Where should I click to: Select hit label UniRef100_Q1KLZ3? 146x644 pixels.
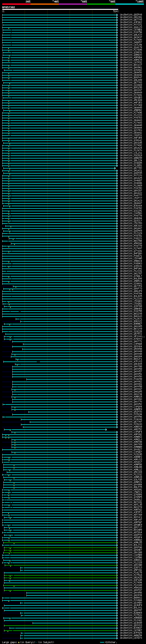pos(131,27)
